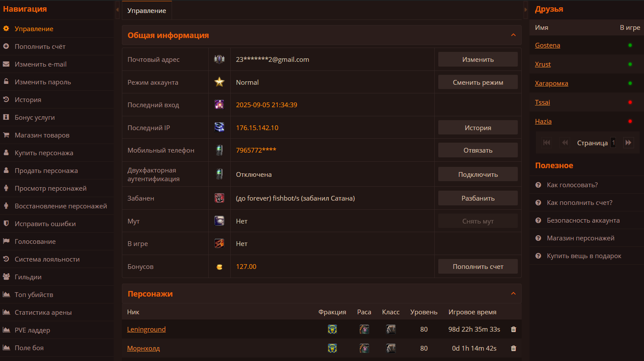Click the gold coins icon beside Бонусов

point(220,267)
